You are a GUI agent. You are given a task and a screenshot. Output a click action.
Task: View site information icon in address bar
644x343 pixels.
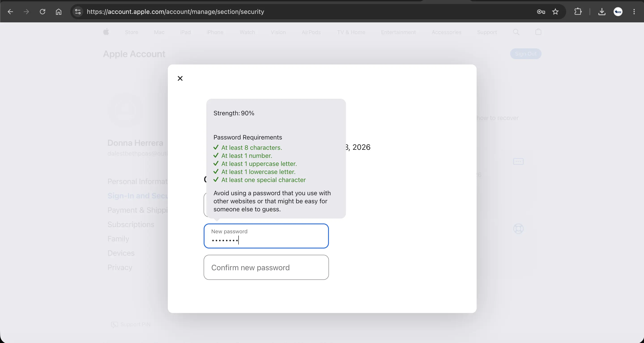(78, 11)
